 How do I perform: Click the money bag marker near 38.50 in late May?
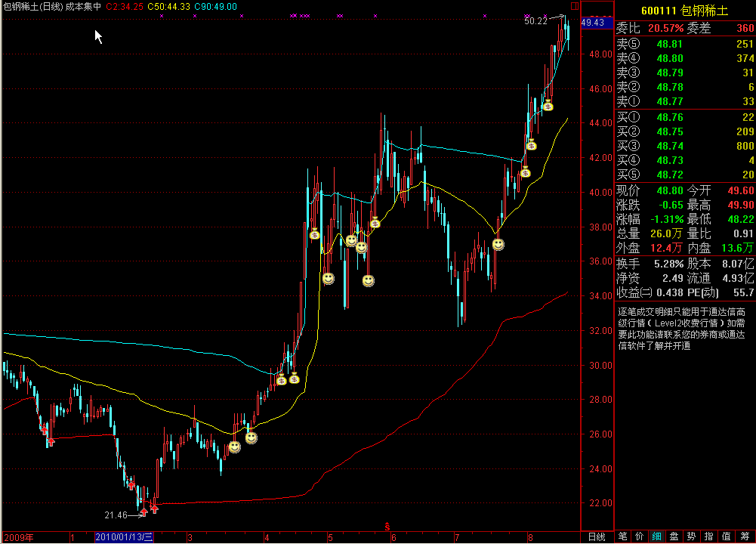click(x=375, y=222)
